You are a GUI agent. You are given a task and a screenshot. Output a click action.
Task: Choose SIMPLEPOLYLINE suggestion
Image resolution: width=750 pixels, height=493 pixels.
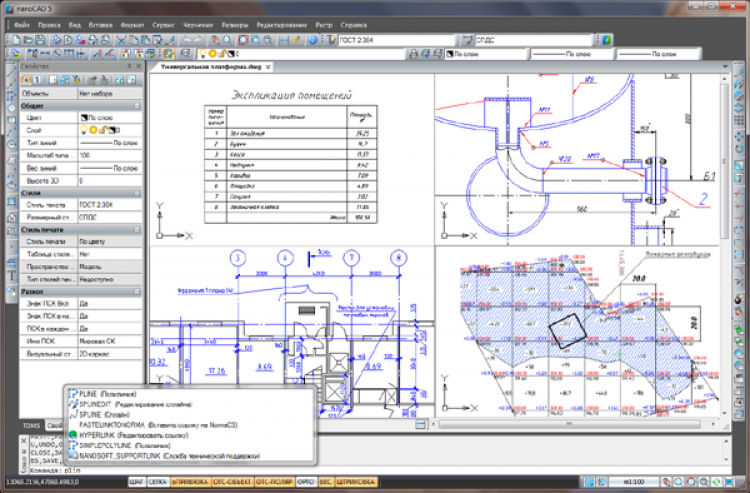click(x=191, y=445)
